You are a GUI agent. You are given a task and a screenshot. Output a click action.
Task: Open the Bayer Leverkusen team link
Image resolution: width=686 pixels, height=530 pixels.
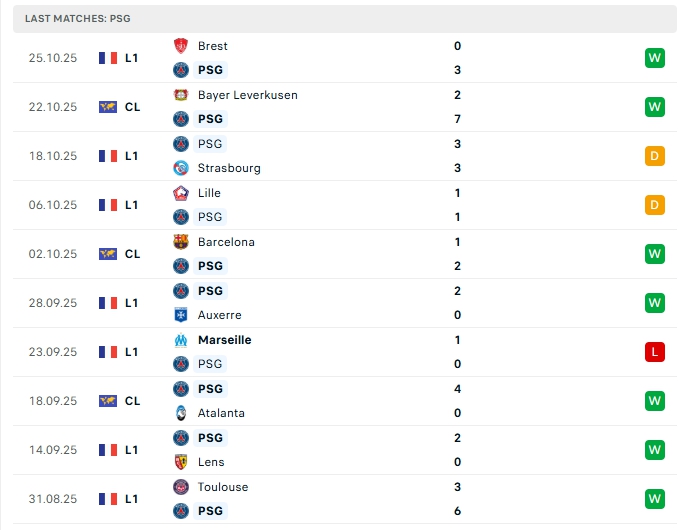[247, 95]
